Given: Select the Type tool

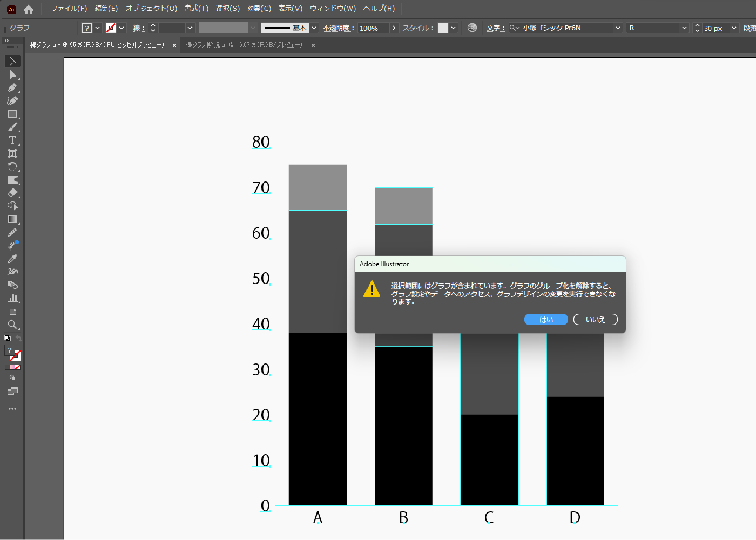Looking at the screenshot, I should [12, 140].
